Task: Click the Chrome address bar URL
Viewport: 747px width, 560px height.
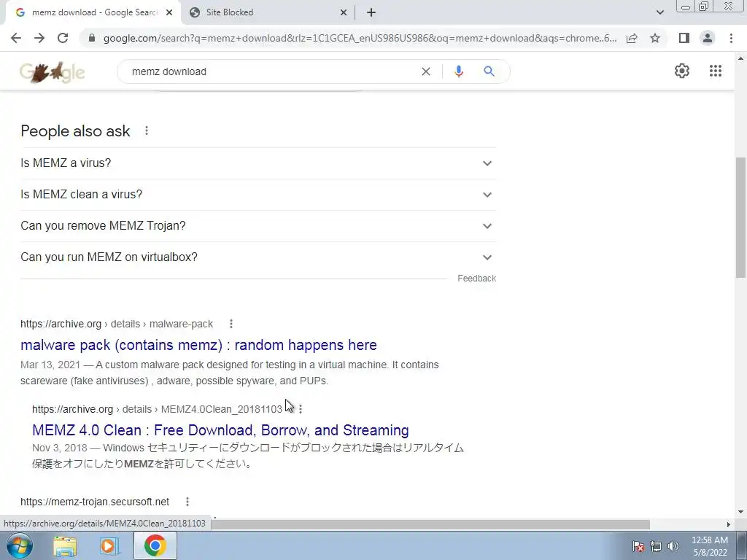Action: pyautogui.click(x=360, y=38)
